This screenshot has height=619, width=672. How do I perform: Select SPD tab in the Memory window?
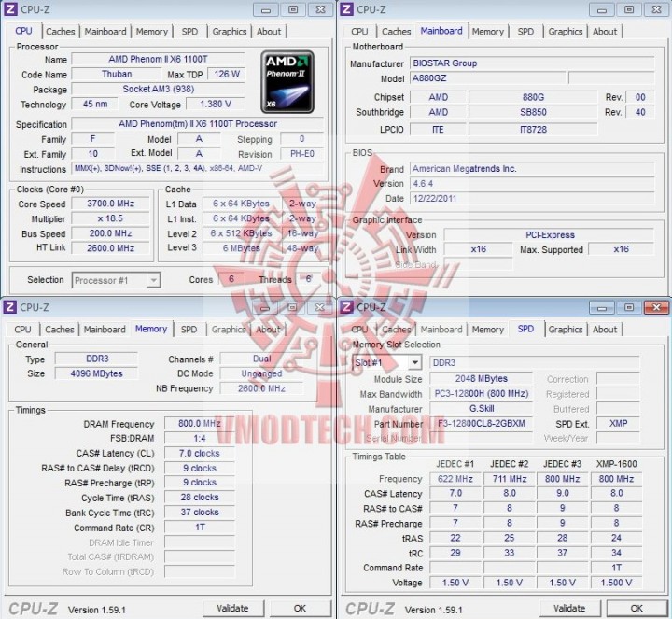189,330
